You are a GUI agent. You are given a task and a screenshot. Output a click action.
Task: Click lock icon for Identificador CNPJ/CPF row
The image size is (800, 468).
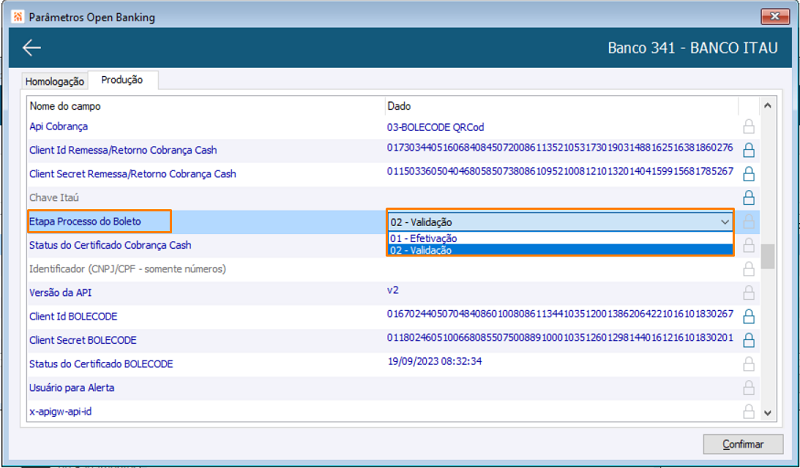coord(748,269)
